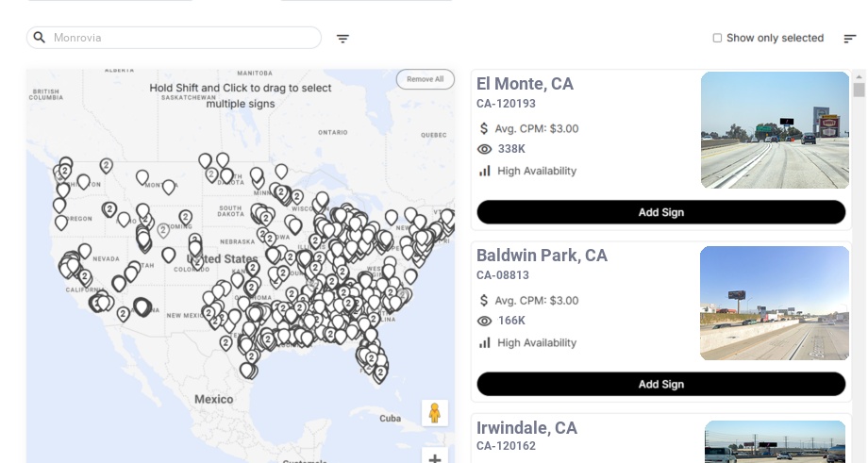This screenshot has width=868, height=463.
Task: Zoom in the map with plus button
Action: (x=435, y=458)
